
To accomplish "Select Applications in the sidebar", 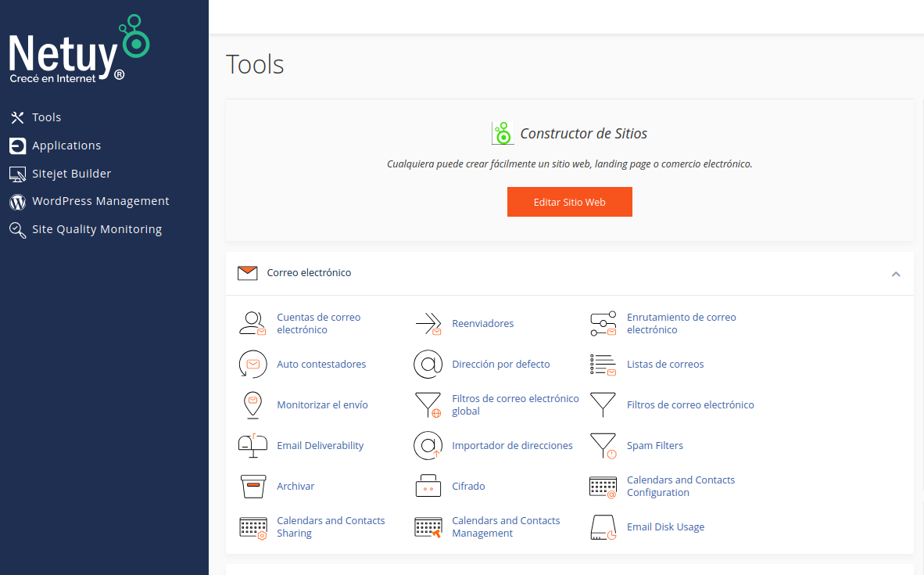I will (x=66, y=146).
